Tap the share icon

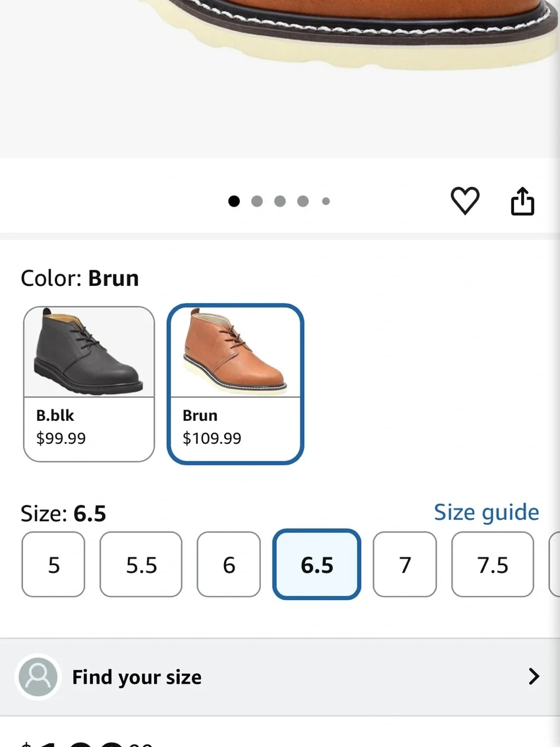(522, 201)
